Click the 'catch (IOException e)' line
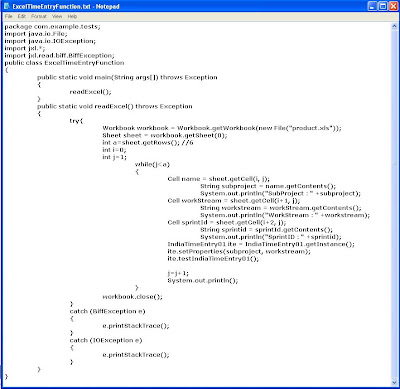Viewport: 400px width, 389px height. click(x=106, y=341)
